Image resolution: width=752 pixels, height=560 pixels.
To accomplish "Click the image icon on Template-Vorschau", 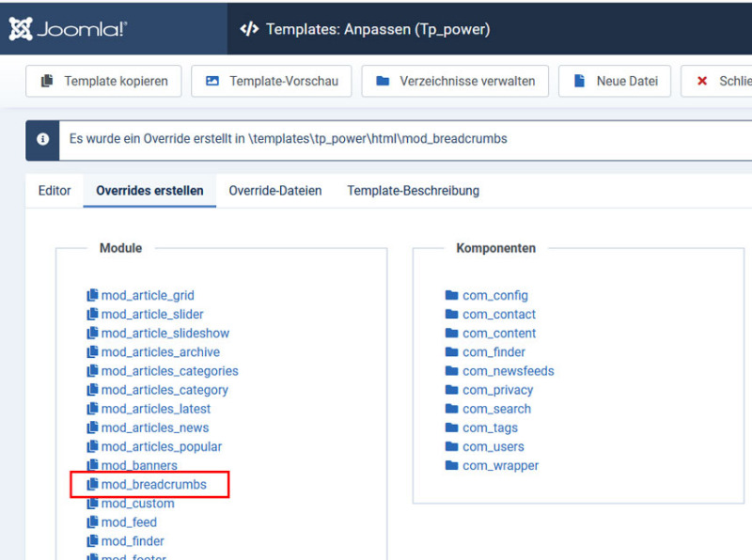I will (x=212, y=81).
